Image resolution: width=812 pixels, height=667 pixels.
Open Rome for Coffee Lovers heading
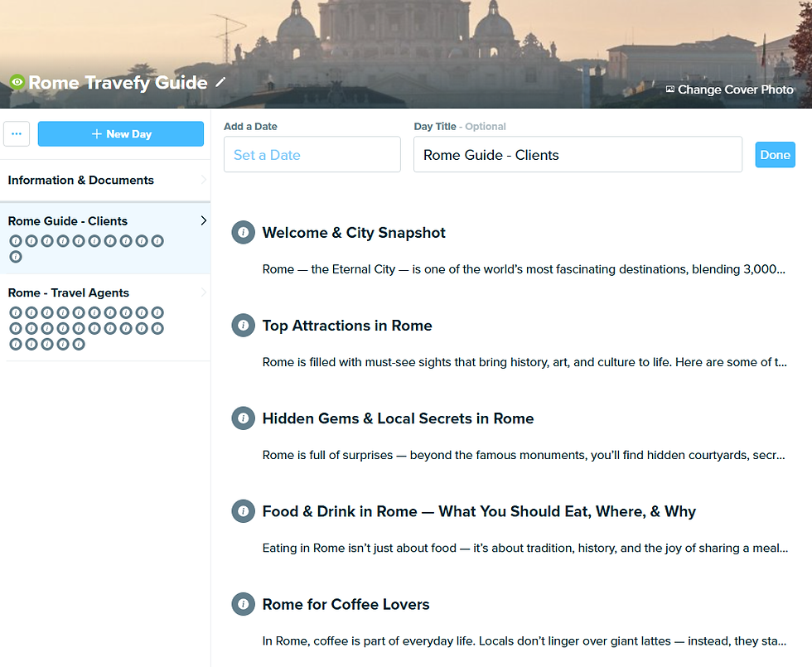346,604
